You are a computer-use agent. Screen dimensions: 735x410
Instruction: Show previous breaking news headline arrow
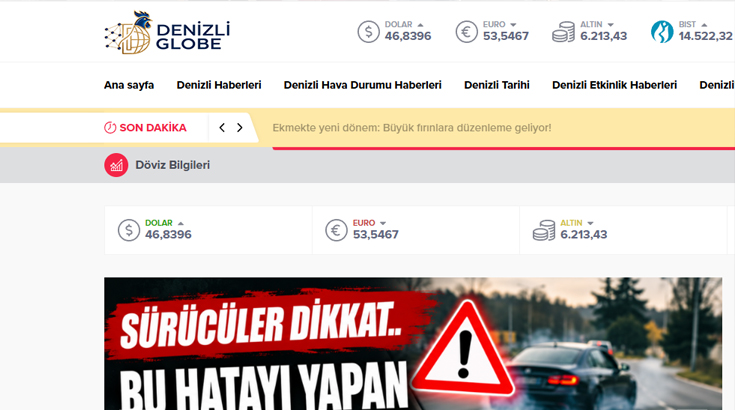(x=222, y=127)
